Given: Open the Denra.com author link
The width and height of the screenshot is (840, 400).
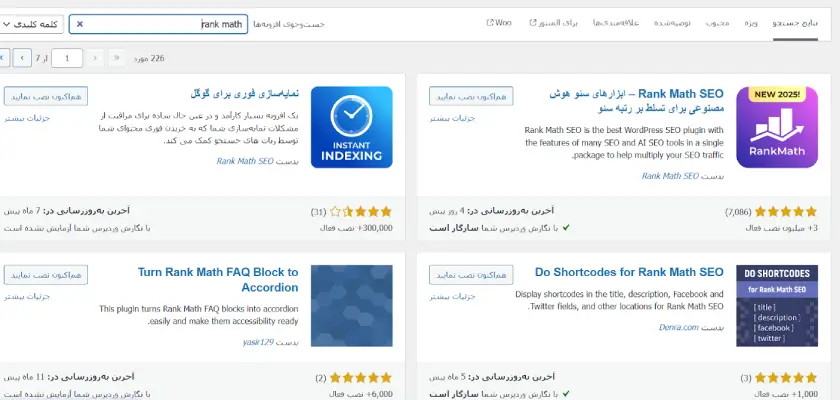Looking at the screenshot, I should coord(679,327).
